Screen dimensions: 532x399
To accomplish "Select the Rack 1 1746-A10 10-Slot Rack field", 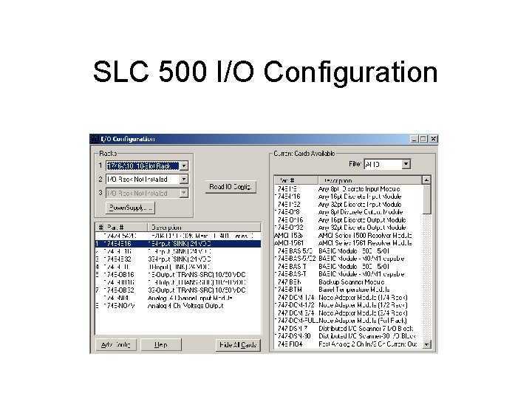I will pos(143,166).
